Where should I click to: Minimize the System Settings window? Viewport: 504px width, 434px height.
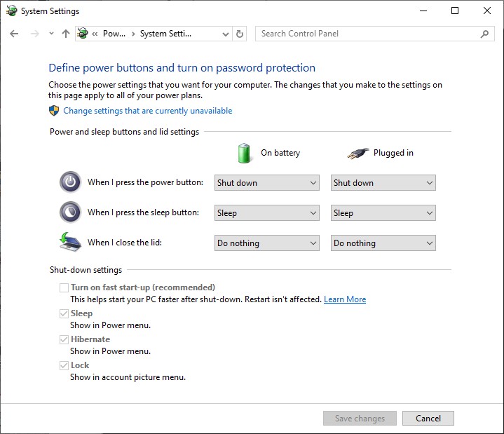click(423, 11)
